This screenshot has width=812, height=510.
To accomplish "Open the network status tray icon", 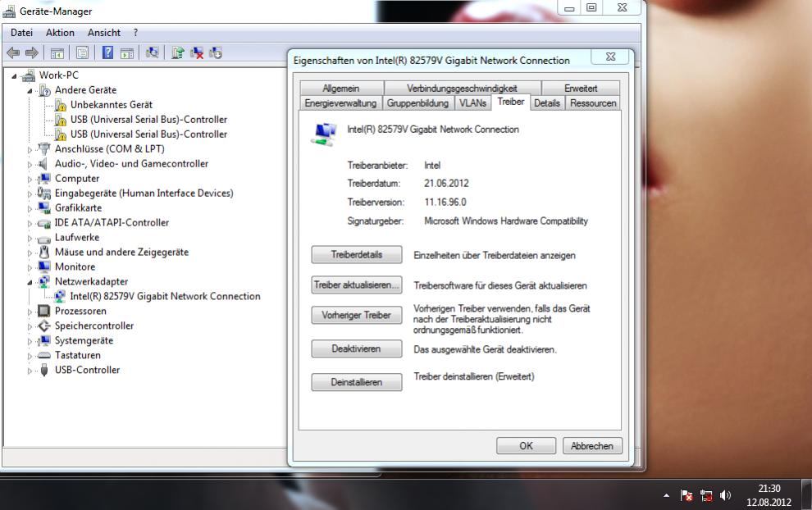I will click(706, 495).
